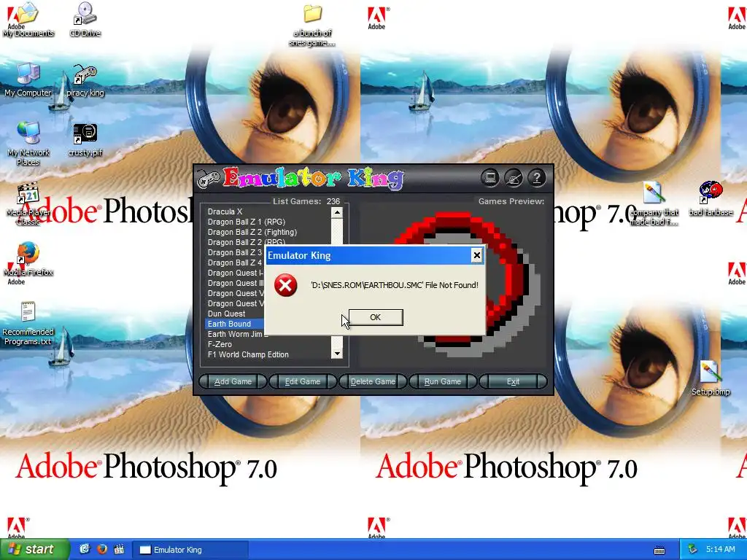Open My Network Places icon
747x560 pixels.
click(28, 143)
